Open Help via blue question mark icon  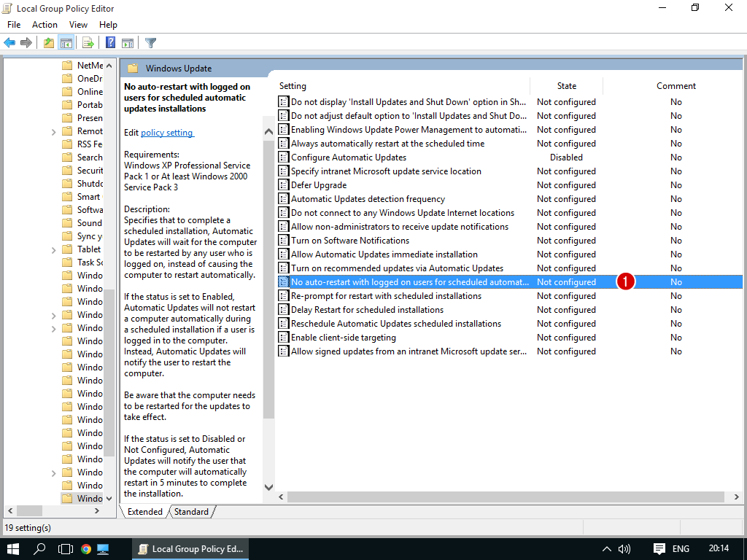(x=110, y=43)
